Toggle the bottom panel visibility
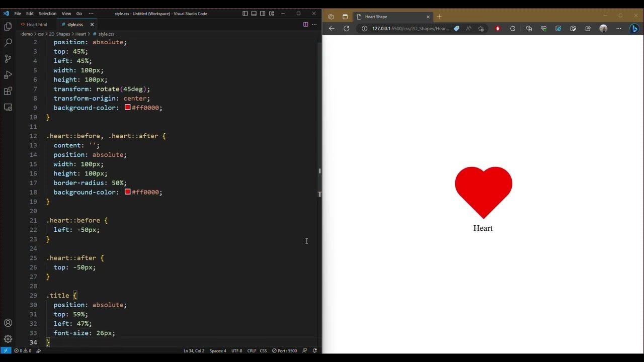Screen dimensions: 644x362 click(254, 14)
